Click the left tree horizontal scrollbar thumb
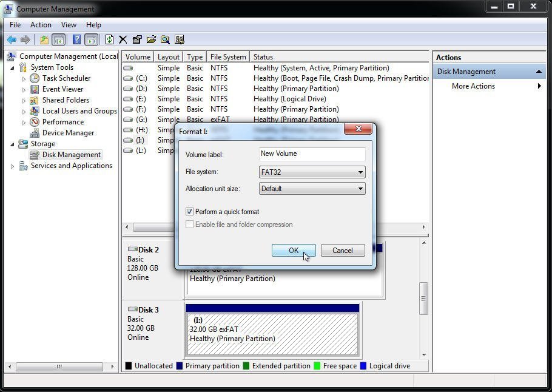 (59, 367)
